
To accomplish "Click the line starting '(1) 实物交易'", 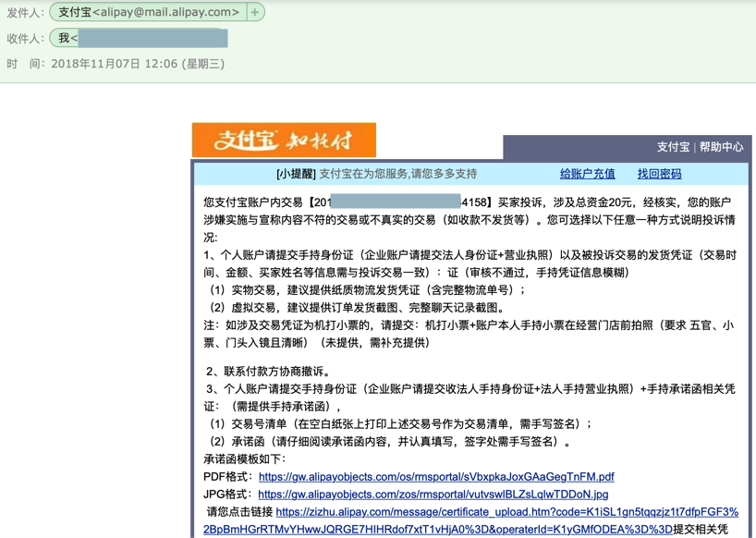I will click(367, 289).
